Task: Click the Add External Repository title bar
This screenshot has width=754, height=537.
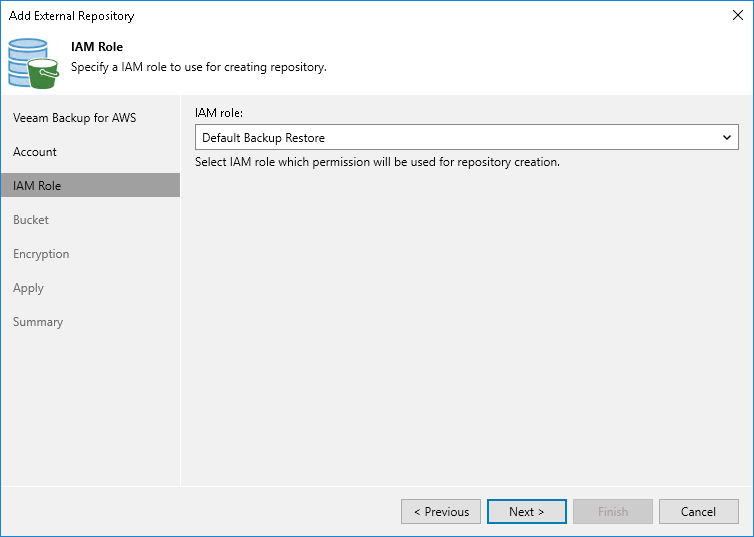Action: coord(300,16)
